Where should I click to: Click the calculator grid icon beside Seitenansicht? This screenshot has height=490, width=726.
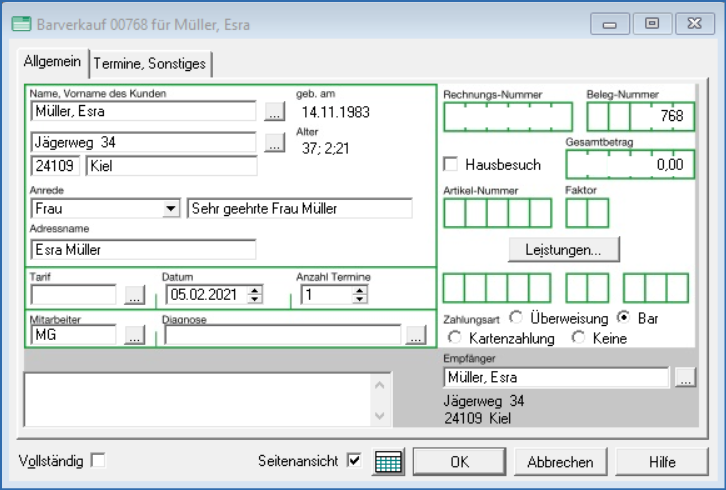click(388, 462)
